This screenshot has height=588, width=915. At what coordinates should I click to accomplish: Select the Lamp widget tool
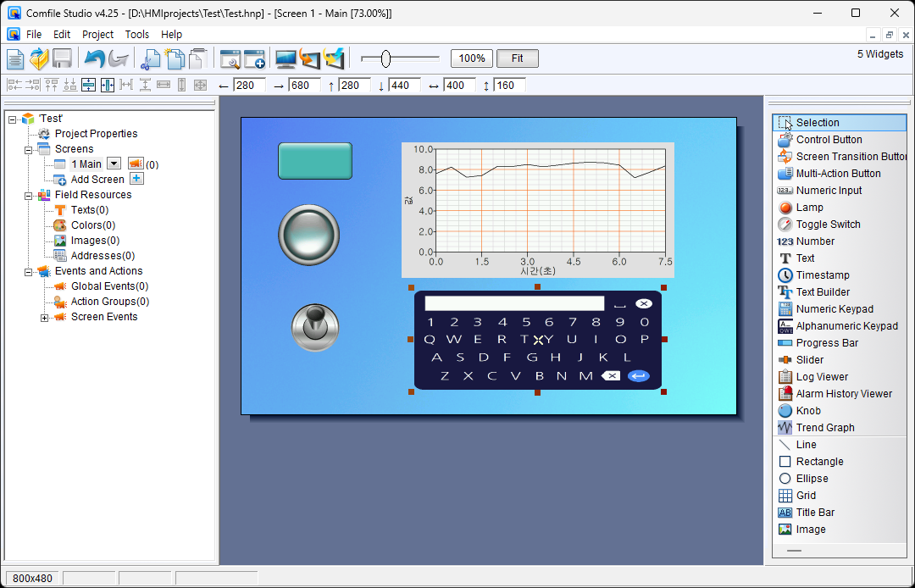(x=806, y=207)
